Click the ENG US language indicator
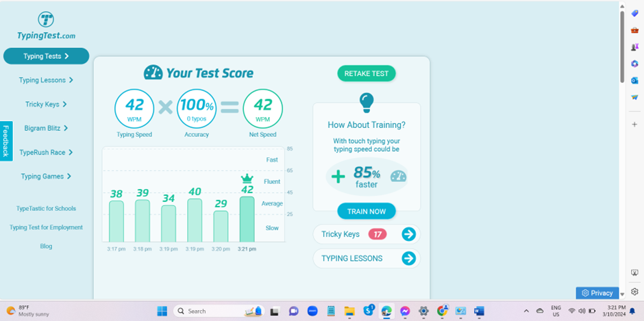The width and height of the screenshot is (644, 321). click(556, 311)
